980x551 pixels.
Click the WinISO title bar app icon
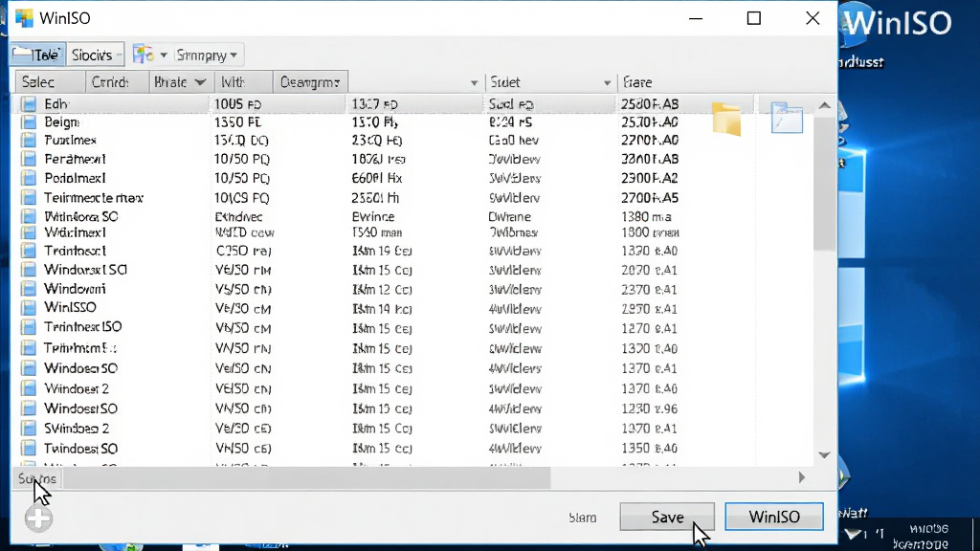tap(24, 18)
